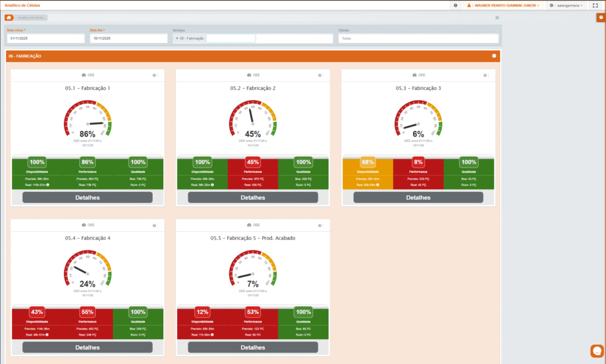This screenshot has width=606, height=364.
Task: Close the tab panel with X
Action: pos(497,18)
